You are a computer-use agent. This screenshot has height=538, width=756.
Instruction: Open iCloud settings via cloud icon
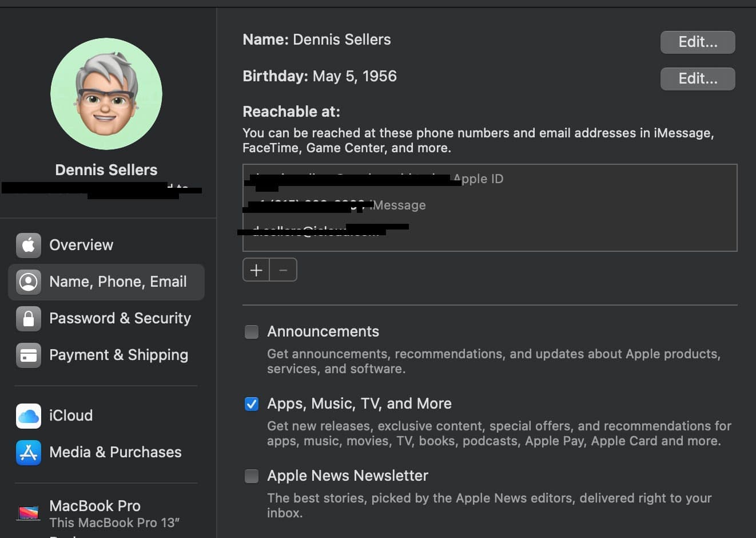click(x=28, y=416)
